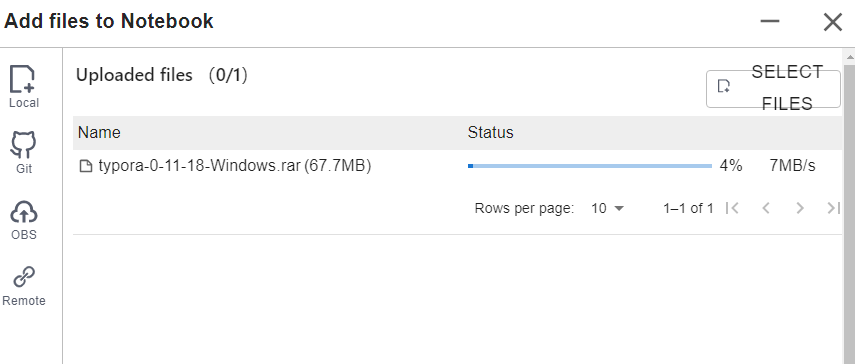The image size is (855, 364).
Task: Click the SELECT FILES button
Action: click(x=773, y=88)
